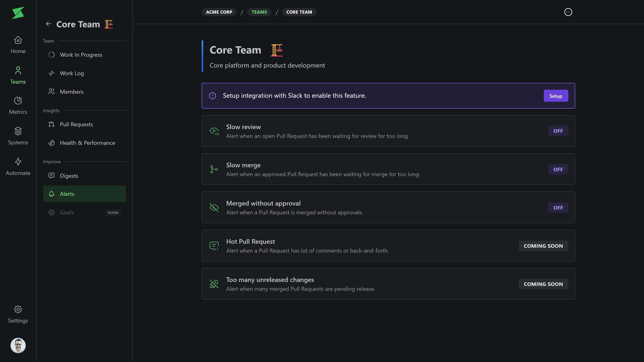Screen dimensions: 644x362
Task: Open Work In Progress in the sidebar
Action: pyautogui.click(x=81, y=55)
